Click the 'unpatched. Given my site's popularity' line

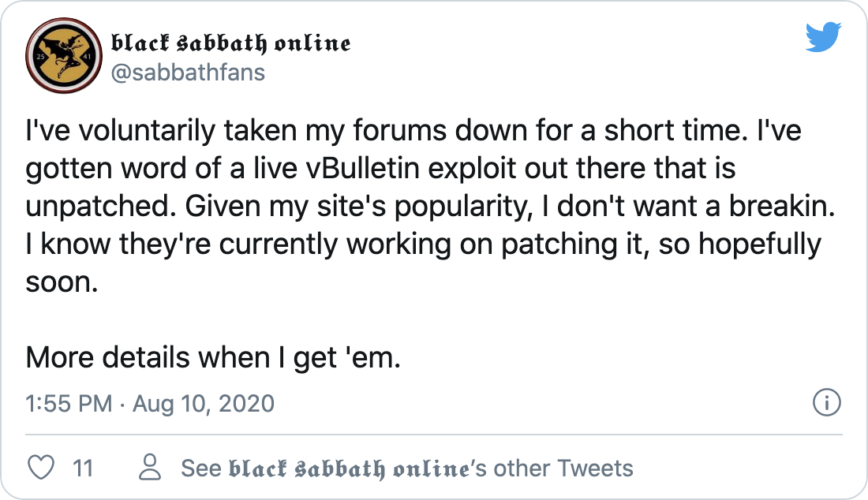click(429, 207)
